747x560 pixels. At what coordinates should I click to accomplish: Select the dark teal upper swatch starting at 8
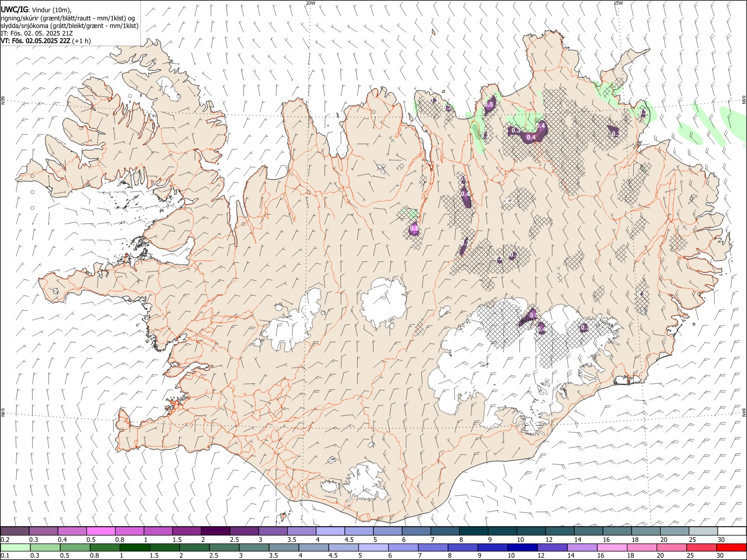474,531
